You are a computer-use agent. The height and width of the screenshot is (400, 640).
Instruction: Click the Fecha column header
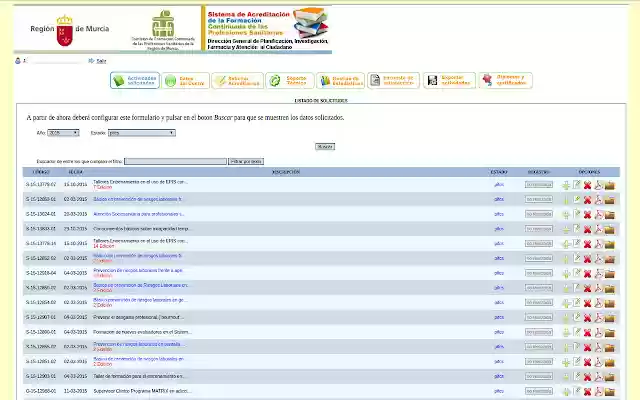[76, 172]
